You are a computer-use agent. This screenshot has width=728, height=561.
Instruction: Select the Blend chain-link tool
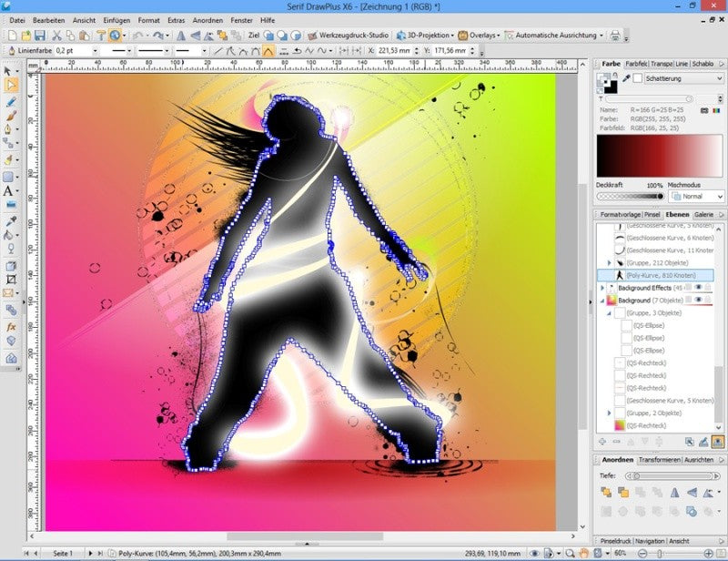tap(11, 310)
